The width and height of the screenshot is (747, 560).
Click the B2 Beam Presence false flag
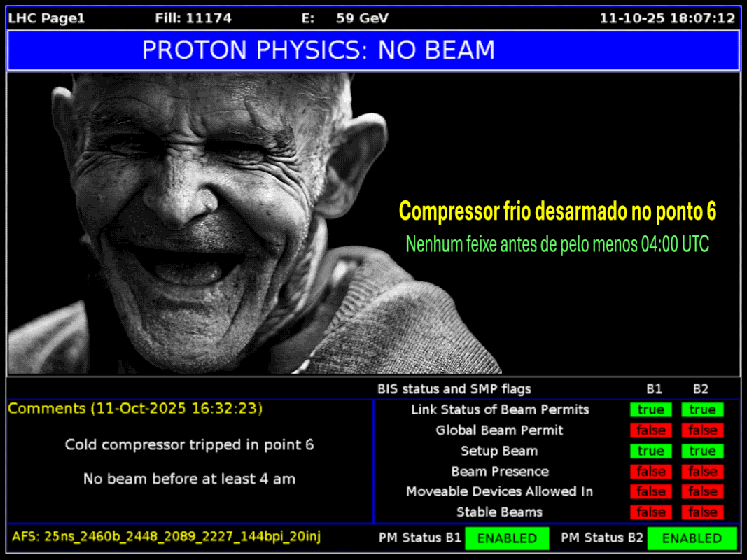(x=702, y=472)
